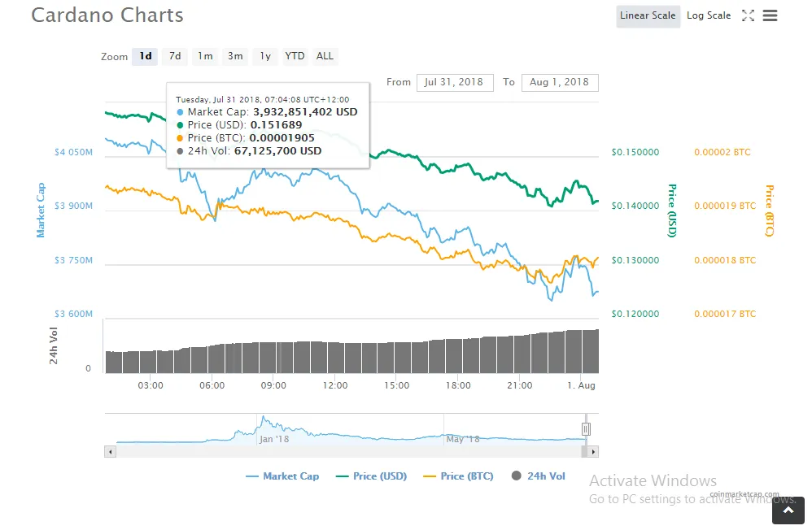Click tooltip Price (BTC) value 0.00001905
This screenshot has width=812, height=530.
(282, 138)
